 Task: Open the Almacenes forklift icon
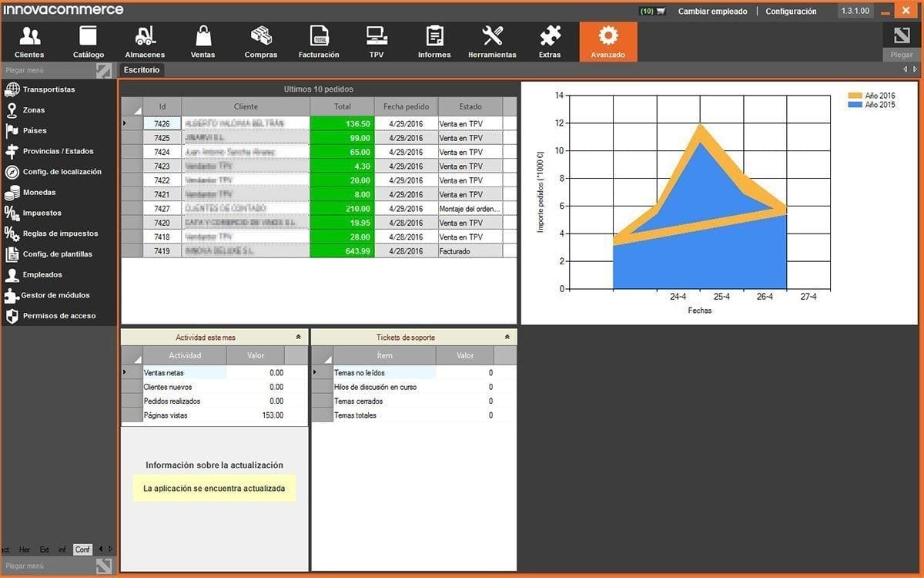[x=145, y=42]
